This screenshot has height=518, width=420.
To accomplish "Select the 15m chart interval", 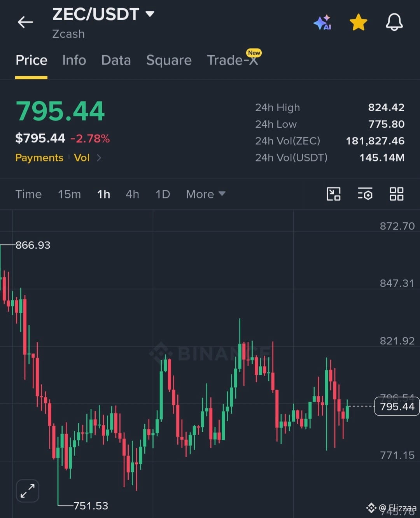I will (69, 194).
